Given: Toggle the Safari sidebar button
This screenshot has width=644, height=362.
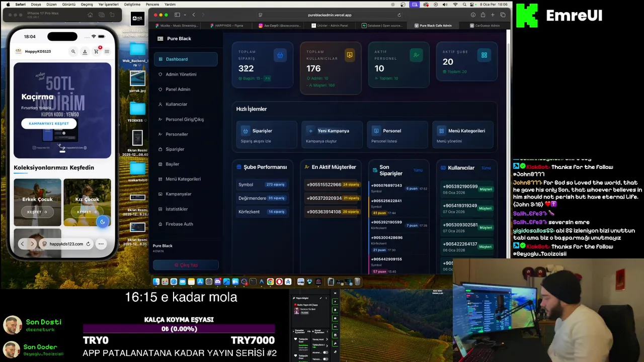Looking at the screenshot, I should (x=177, y=15).
